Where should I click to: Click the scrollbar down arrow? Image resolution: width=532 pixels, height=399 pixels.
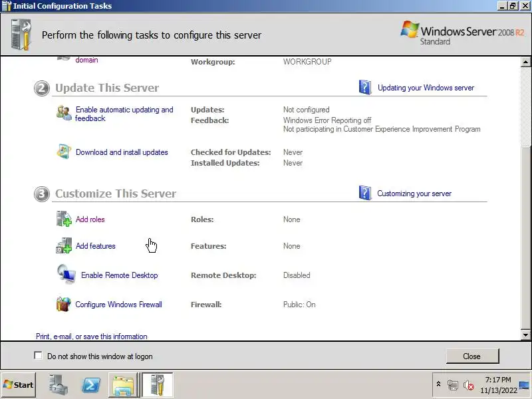point(525,334)
